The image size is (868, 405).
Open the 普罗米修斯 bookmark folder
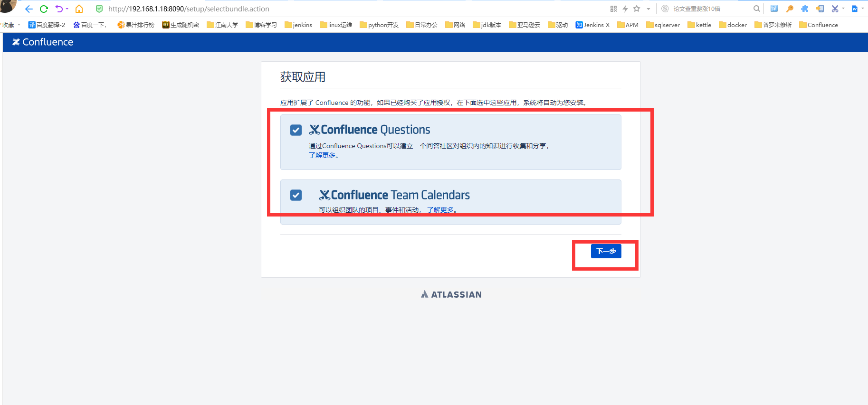(773, 25)
